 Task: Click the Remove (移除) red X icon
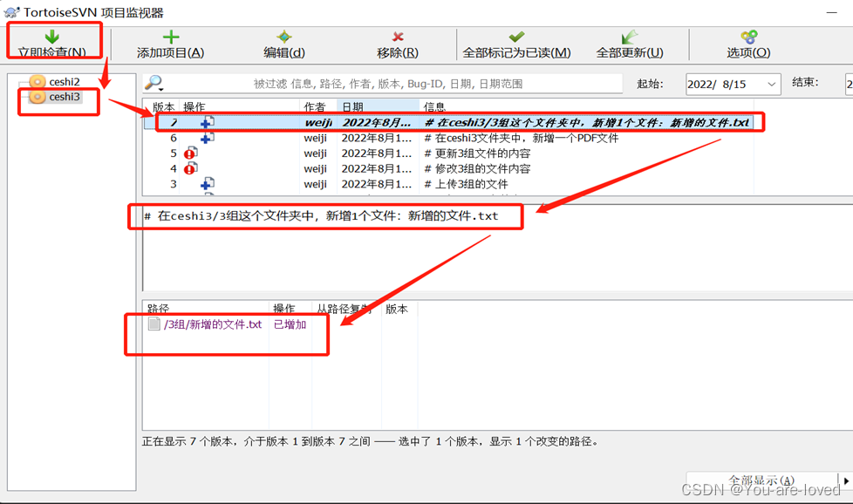[398, 37]
